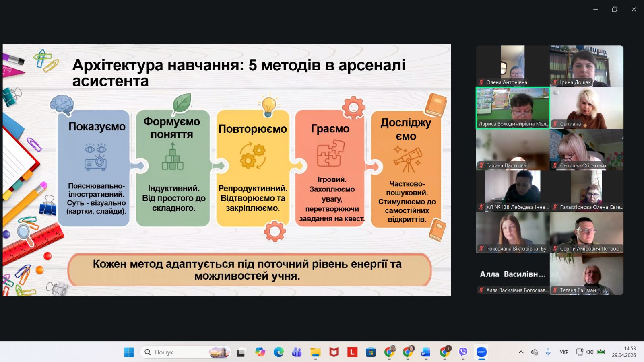This screenshot has height=362, width=644.
Task: Click the red L app icon in the taskbar
Action: click(352, 352)
